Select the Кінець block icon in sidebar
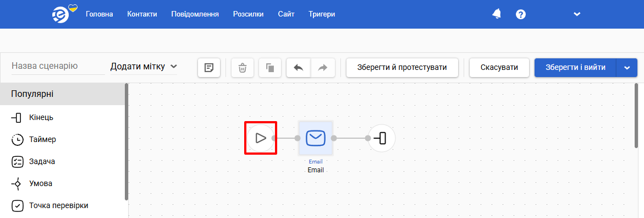Image resolution: width=644 pixels, height=218 pixels. [16, 118]
